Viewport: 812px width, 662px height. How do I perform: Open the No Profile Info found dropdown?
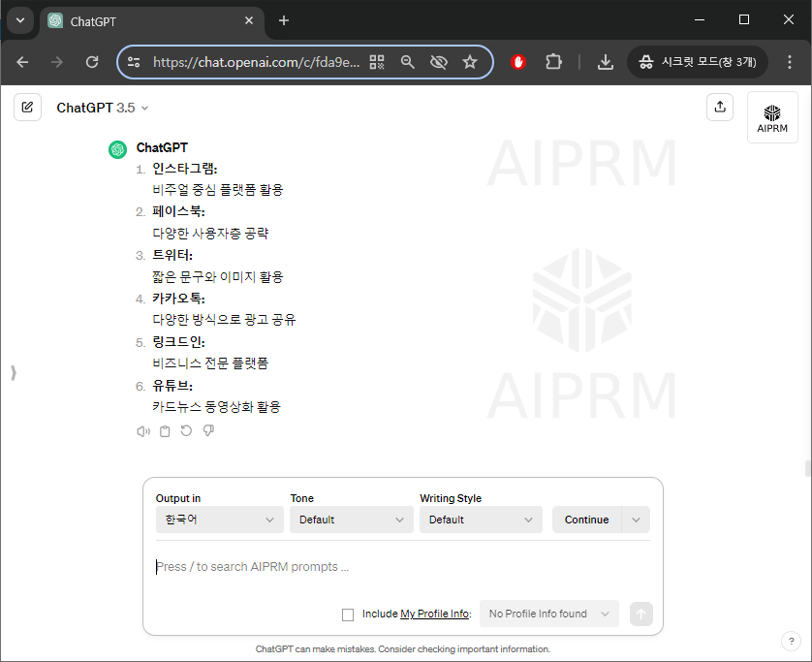click(x=549, y=614)
